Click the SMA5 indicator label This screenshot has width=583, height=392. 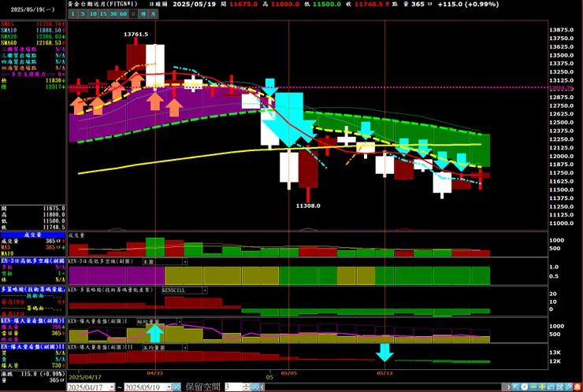[x=6, y=24]
